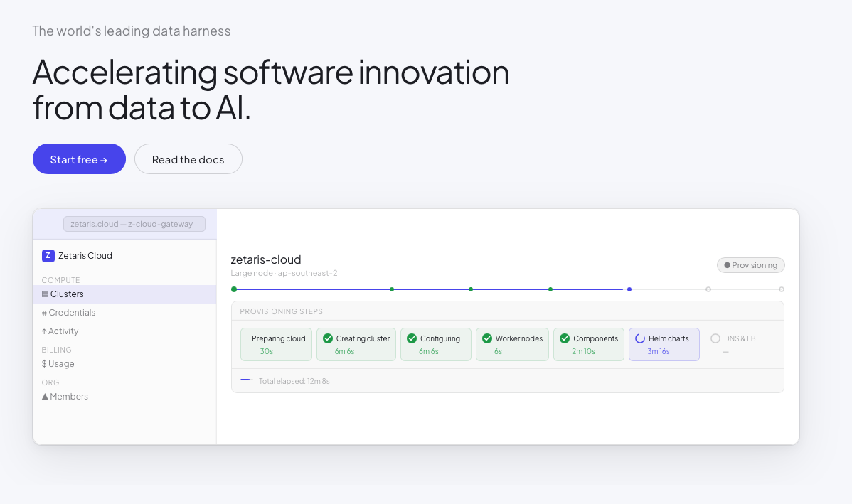Viewport: 852px width, 504px height.
Task: Click the "Zetaris Cloud" brand name
Action: click(85, 256)
